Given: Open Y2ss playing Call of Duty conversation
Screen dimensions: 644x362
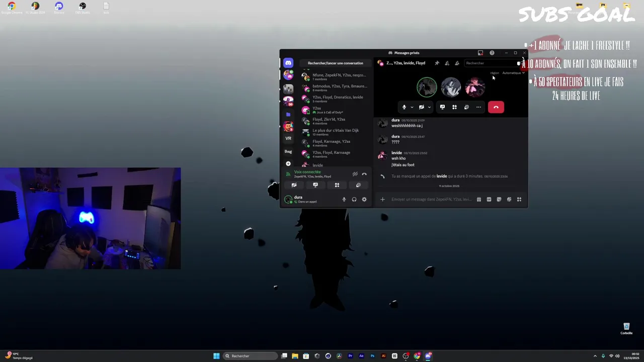Looking at the screenshot, I should tap(335, 110).
